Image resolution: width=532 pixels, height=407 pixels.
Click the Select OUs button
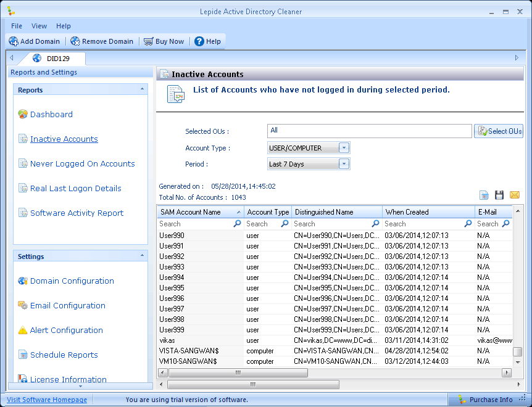pyautogui.click(x=499, y=131)
